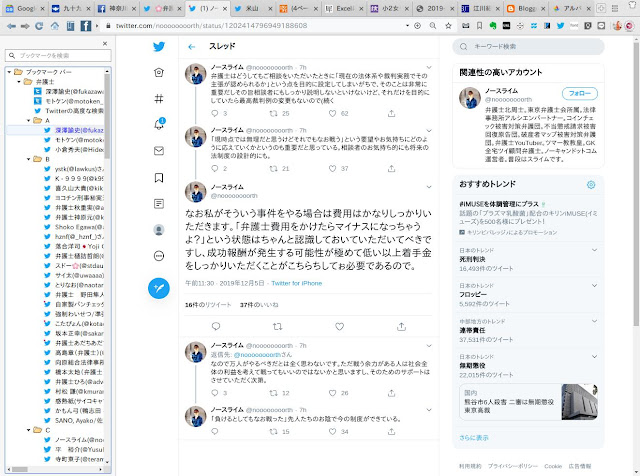Share the tweet with 21 retweets
Image resolution: width=640 pixels, height=476 pixels.
[x=391, y=168]
